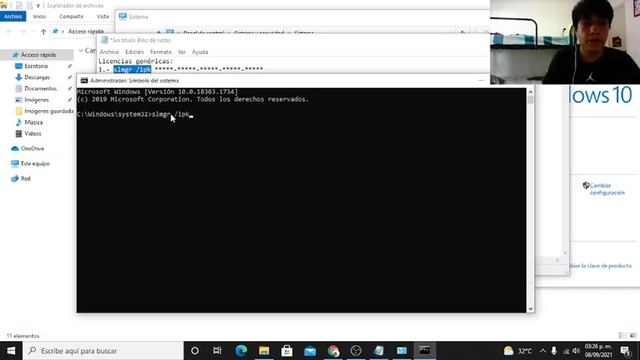Open the Windows Start menu

click(11, 351)
